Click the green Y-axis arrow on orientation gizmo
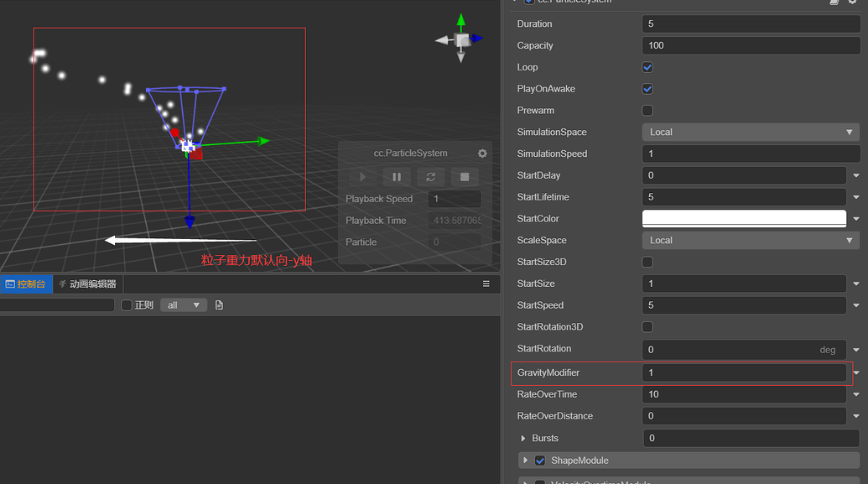The height and width of the screenshot is (484, 868). click(x=460, y=22)
